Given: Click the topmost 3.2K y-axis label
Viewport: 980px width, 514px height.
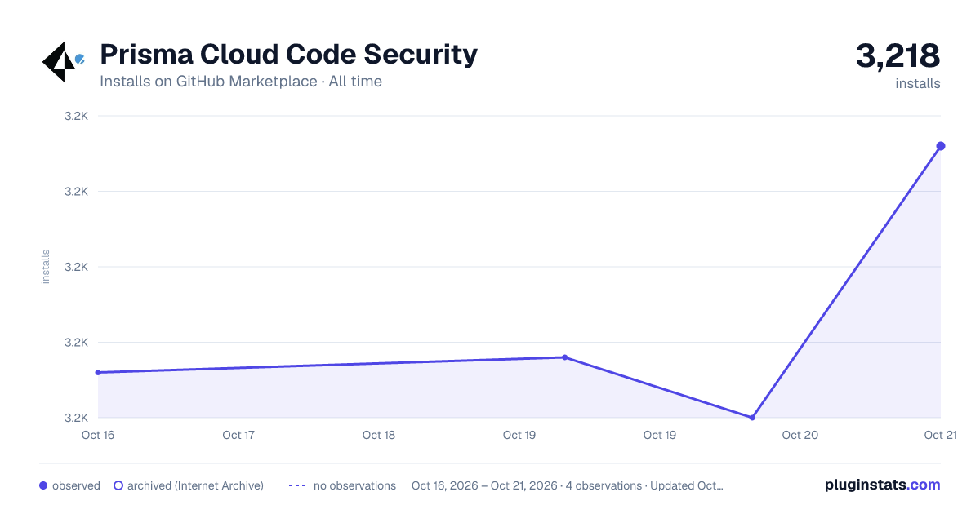Looking at the screenshot, I should [76, 116].
